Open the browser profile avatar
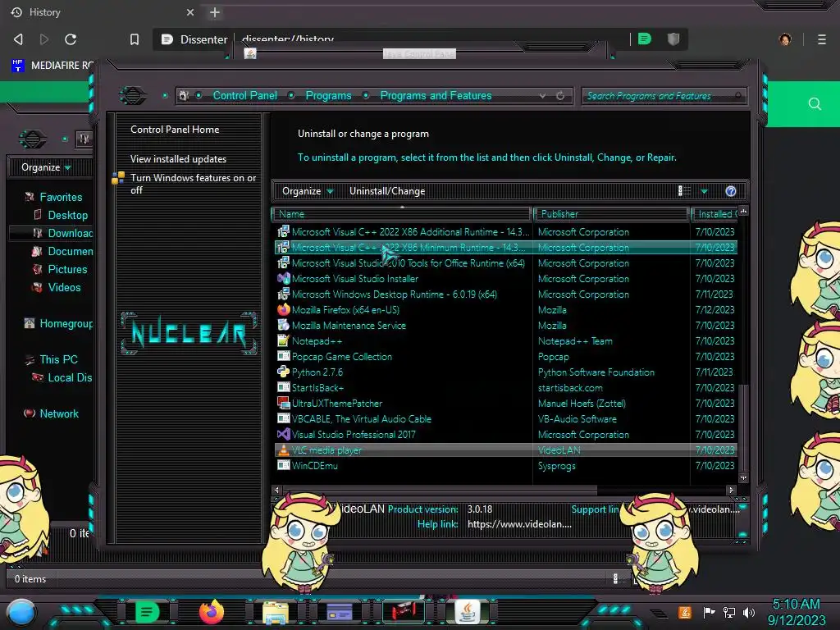This screenshot has height=630, width=840. [x=785, y=39]
